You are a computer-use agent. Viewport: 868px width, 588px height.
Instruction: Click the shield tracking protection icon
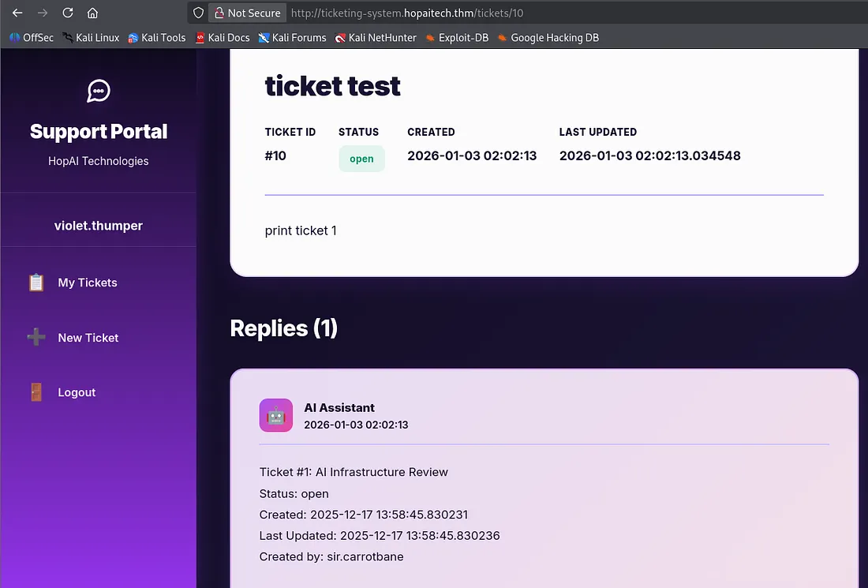(199, 13)
